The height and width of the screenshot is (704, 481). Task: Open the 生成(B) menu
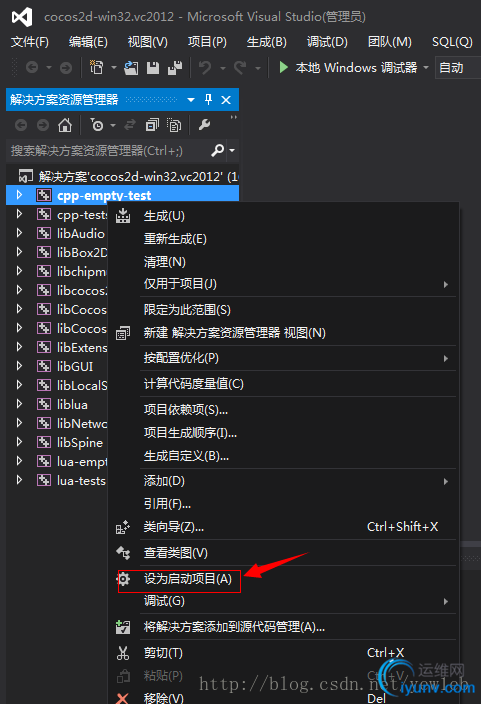coord(266,42)
